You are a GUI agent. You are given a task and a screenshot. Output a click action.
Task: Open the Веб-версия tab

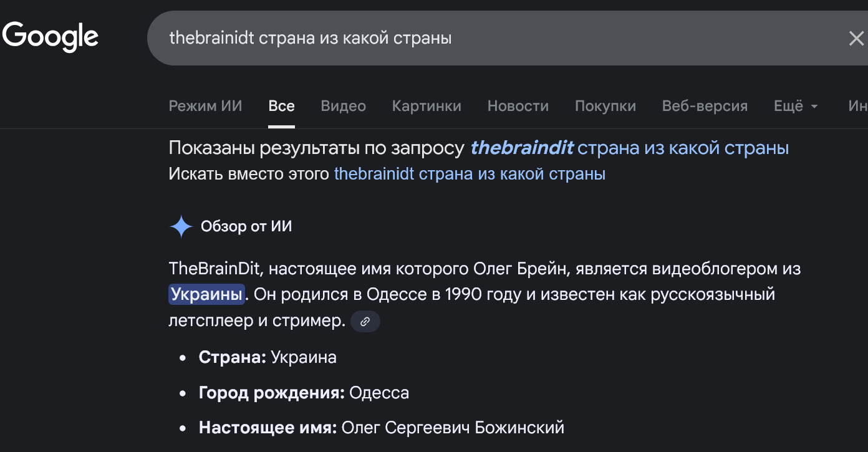(x=705, y=106)
